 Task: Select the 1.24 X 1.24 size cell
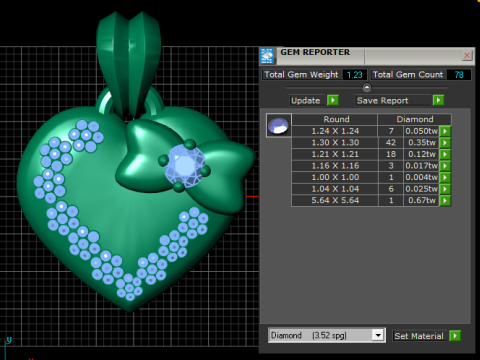coord(335,131)
